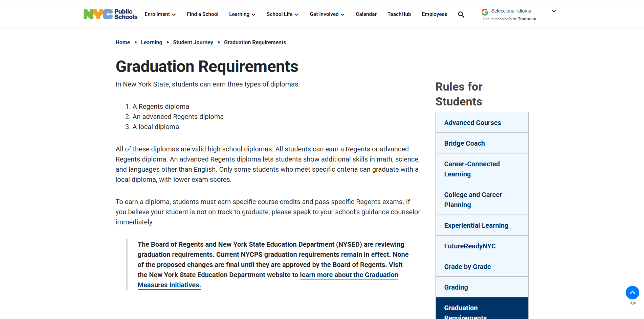
Task: Go to Home breadcrumb link
Action: [x=123, y=42]
